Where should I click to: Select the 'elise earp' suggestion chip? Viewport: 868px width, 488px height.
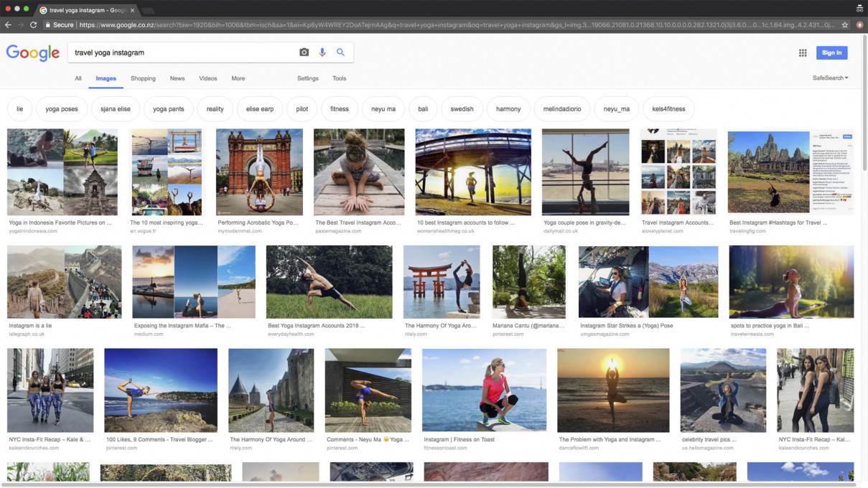coord(260,109)
